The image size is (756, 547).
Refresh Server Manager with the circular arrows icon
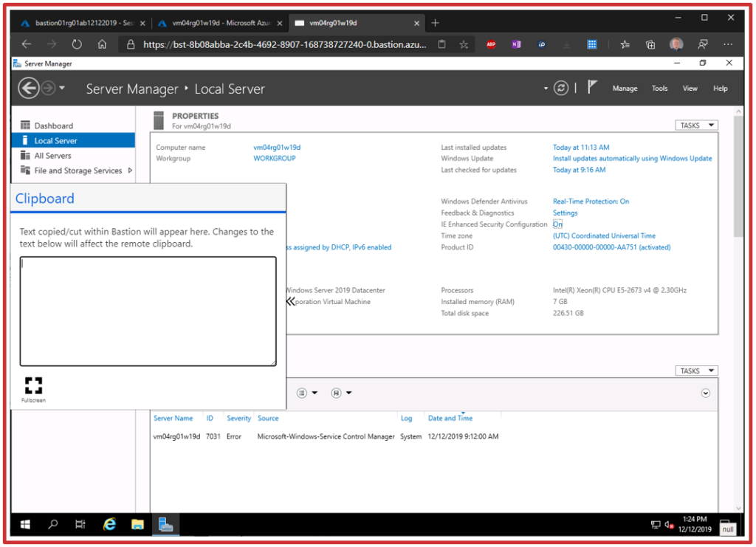[x=561, y=88]
